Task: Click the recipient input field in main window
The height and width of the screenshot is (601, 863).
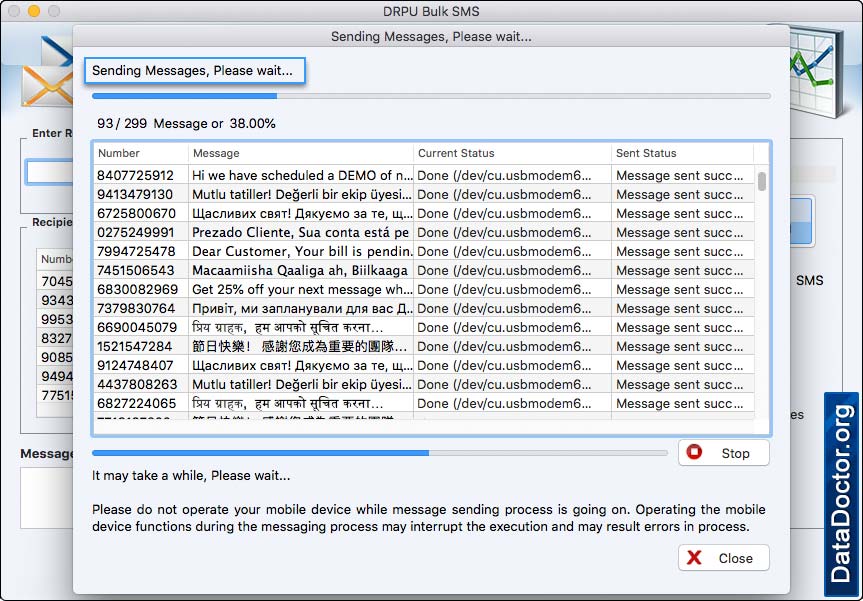Action: pos(50,172)
